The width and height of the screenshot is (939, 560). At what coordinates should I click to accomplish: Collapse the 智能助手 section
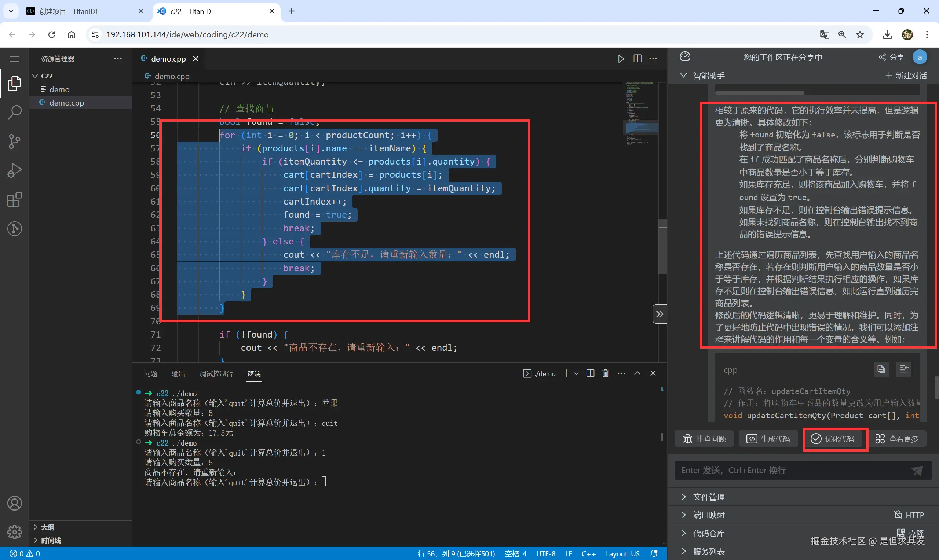click(683, 75)
